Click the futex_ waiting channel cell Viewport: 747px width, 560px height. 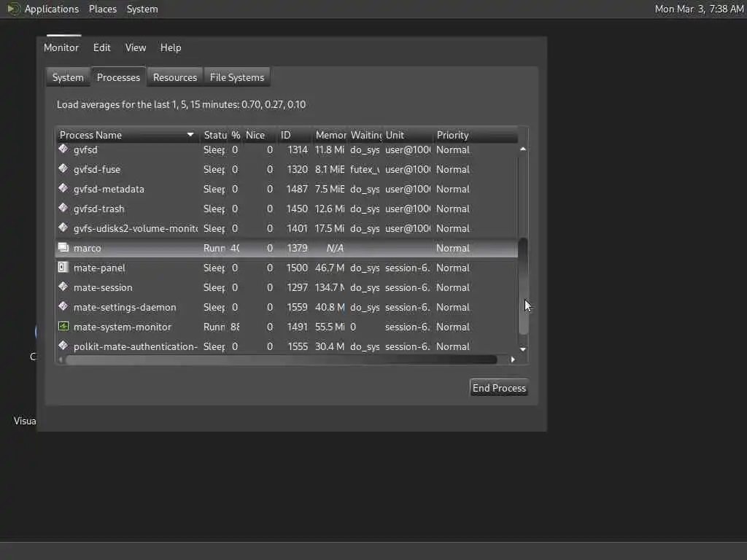point(365,169)
